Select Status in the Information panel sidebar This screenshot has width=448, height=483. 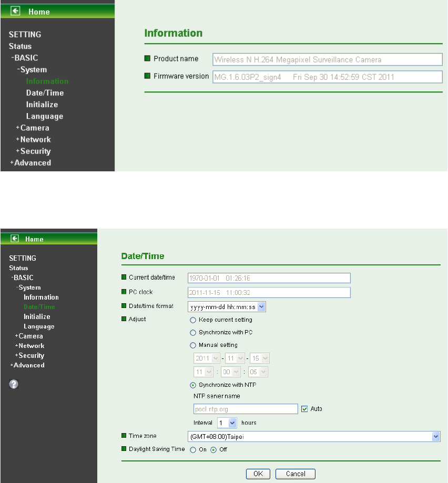(x=20, y=46)
